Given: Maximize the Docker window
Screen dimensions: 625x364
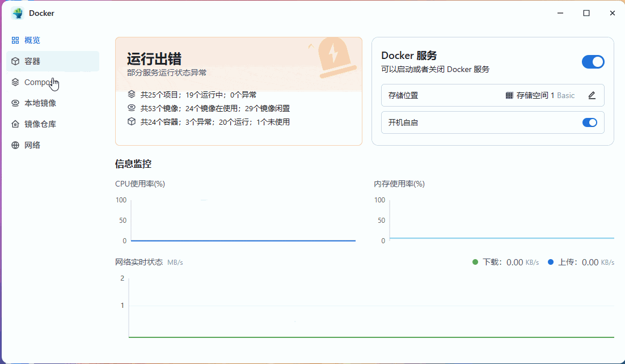Looking at the screenshot, I should 586,13.
